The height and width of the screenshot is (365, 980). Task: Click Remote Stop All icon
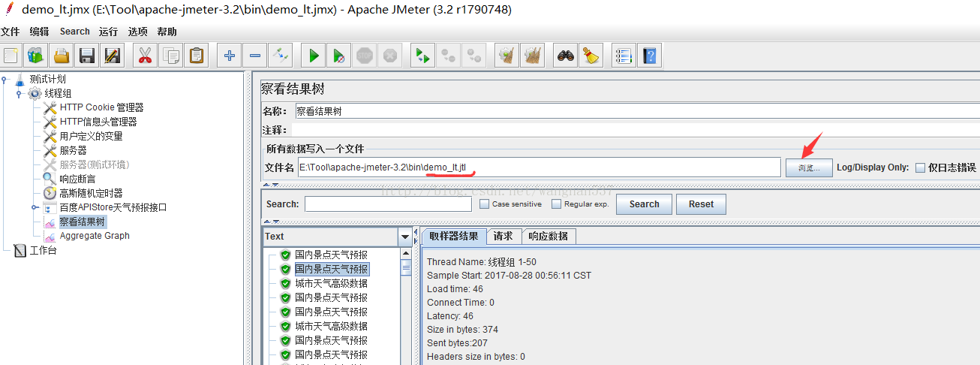click(449, 56)
